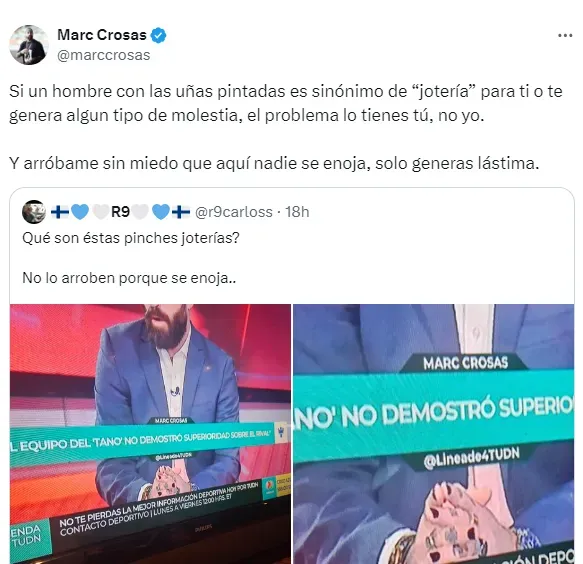Click the R9 display name
583x564 pixels.
point(120,212)
